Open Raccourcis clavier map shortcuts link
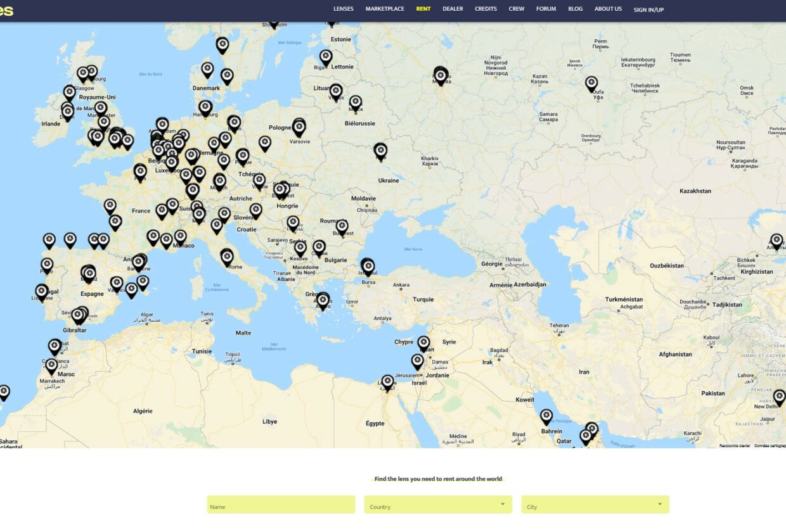 [x=734, y=445]
